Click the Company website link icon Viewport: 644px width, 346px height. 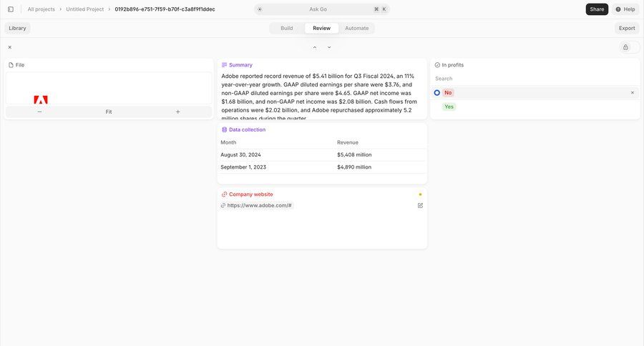[224, 194]
